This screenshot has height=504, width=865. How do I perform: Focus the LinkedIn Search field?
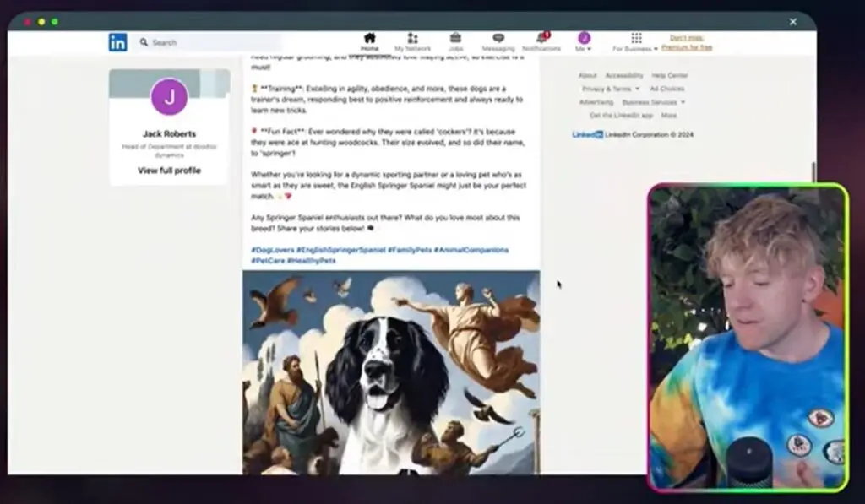(x=211, y=42)
